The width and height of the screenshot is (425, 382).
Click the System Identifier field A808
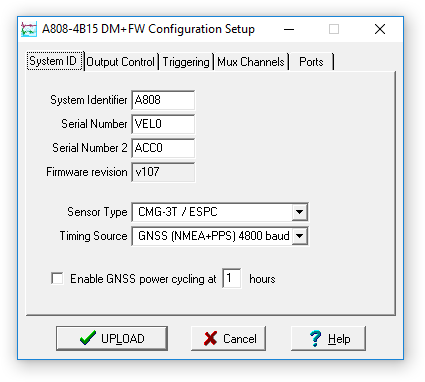coord(163,100)
